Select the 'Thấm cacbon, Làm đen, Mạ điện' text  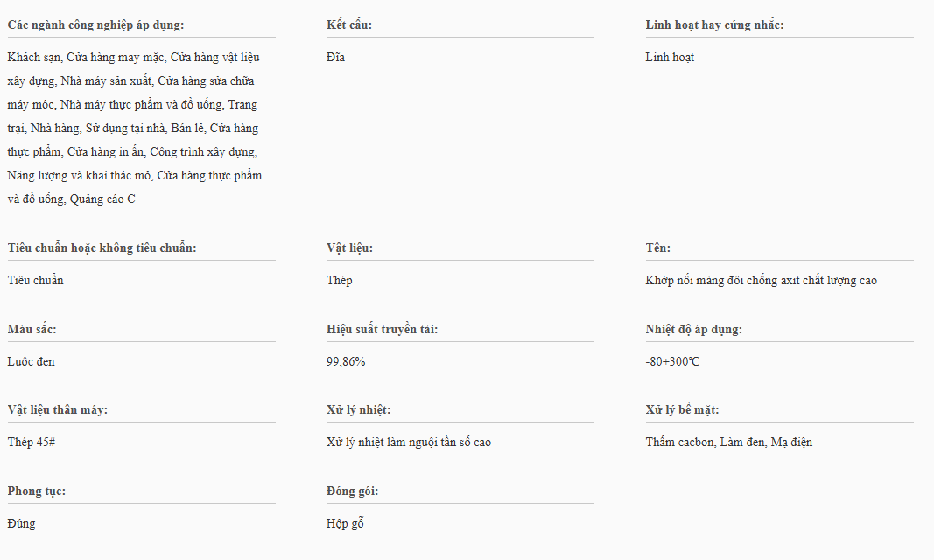(x=728, y=443)
